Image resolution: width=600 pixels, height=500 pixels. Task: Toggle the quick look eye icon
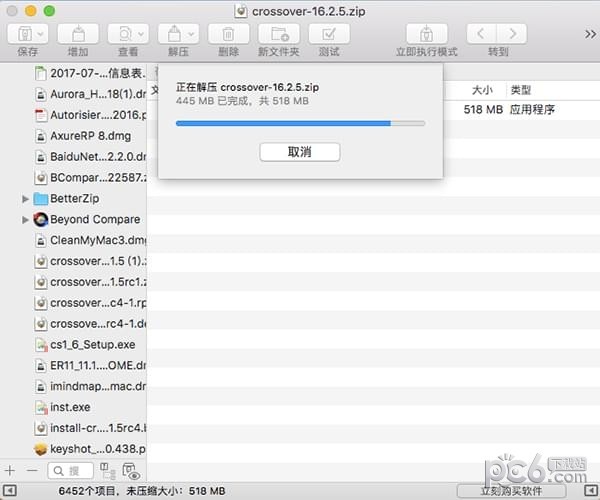131,471
